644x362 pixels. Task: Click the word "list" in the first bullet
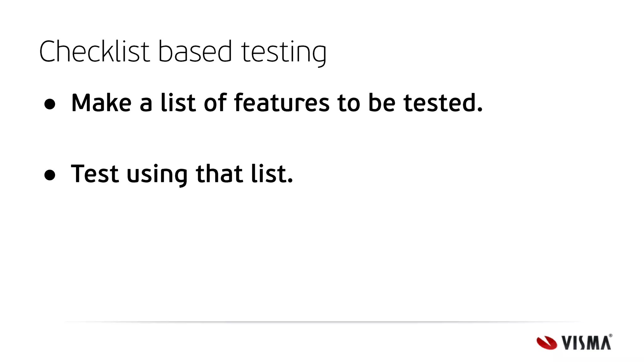pos(178,103)
